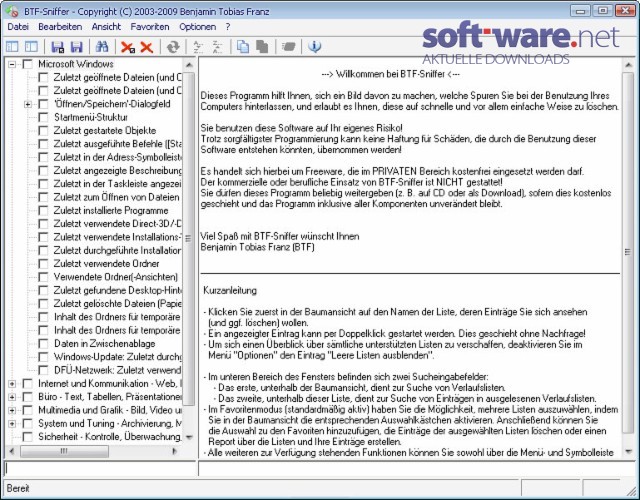Toggle the Microsoft Windows checkbox
Image resolution: width=640 pixels, height=500 pixels.
[x=27, y=64]
